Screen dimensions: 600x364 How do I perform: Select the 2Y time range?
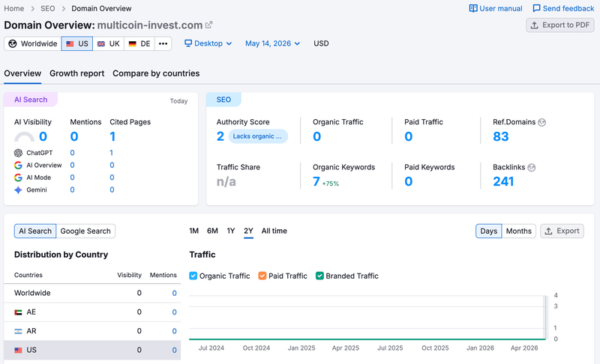(x=248, y=231)
